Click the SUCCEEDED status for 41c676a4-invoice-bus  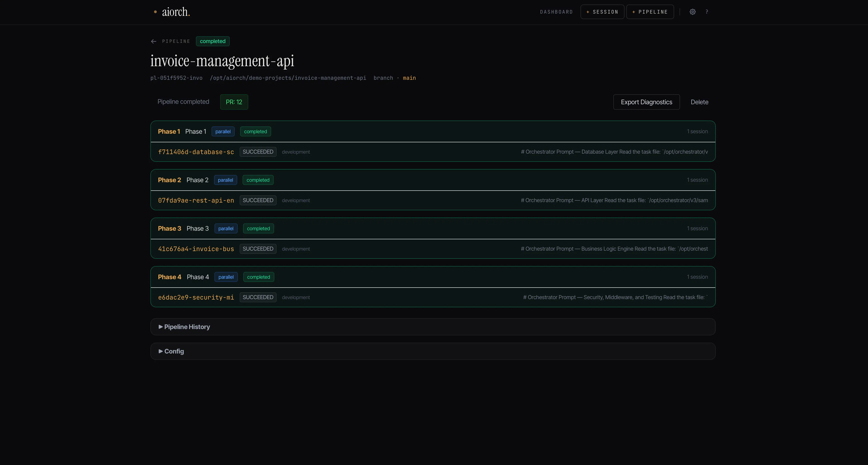[258, 249]
